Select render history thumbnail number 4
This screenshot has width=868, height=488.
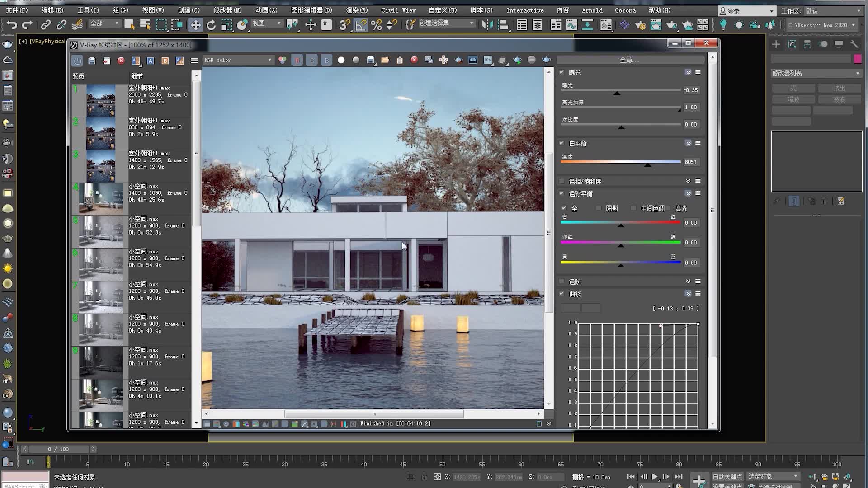pyautogui.click(x=101, y=198)
